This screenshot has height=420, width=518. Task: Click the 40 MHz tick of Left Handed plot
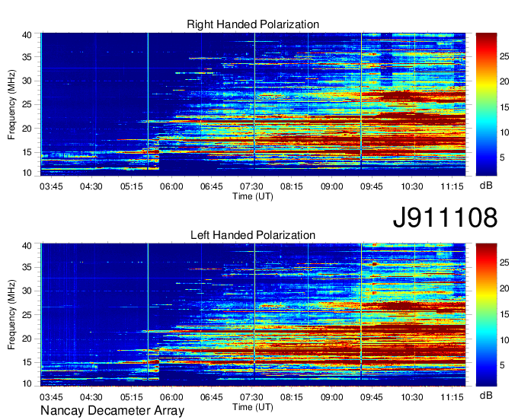tap(27, 246)
